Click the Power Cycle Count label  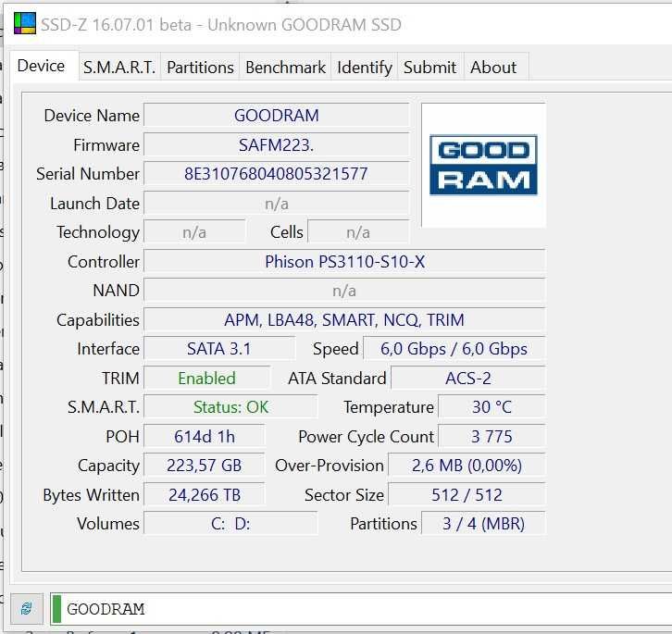coord(367,436)
